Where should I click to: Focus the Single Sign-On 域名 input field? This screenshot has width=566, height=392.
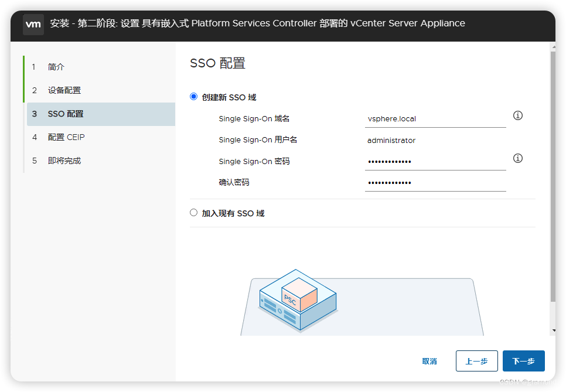tap(435, 119)
